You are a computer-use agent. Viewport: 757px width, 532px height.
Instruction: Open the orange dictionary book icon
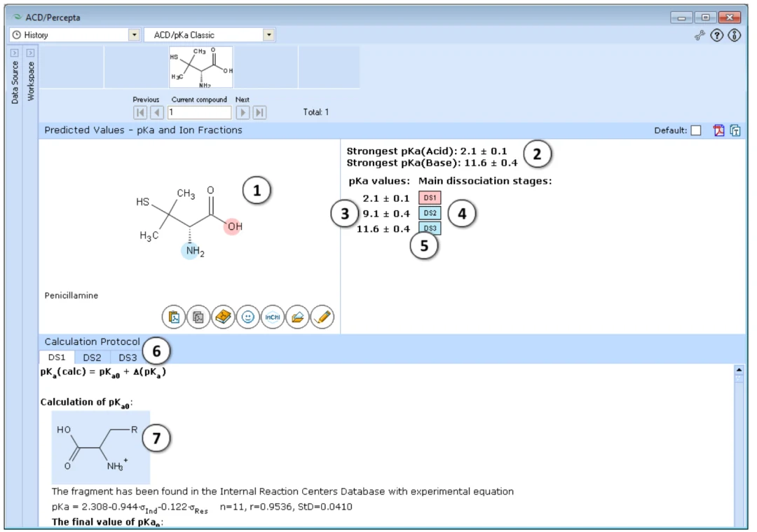223,318
